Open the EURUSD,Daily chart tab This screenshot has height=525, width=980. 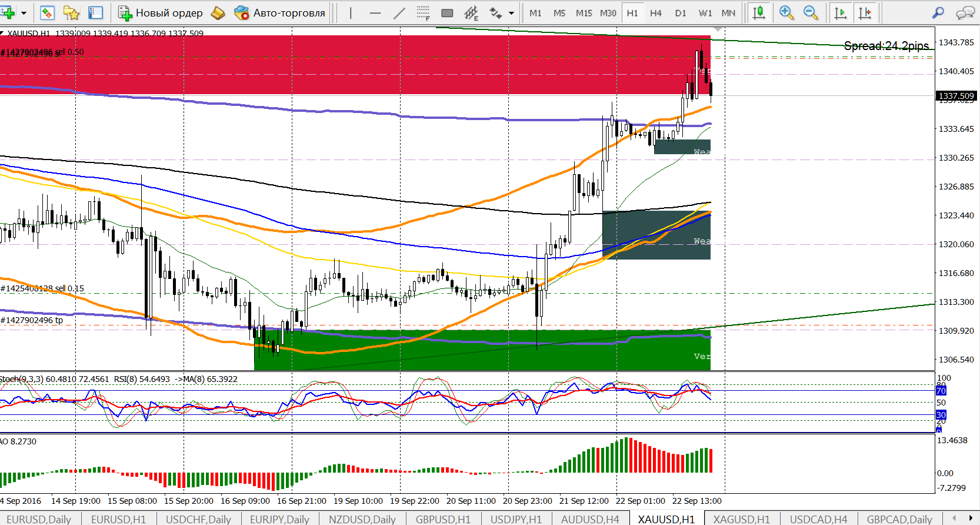(x=39, y=519)
